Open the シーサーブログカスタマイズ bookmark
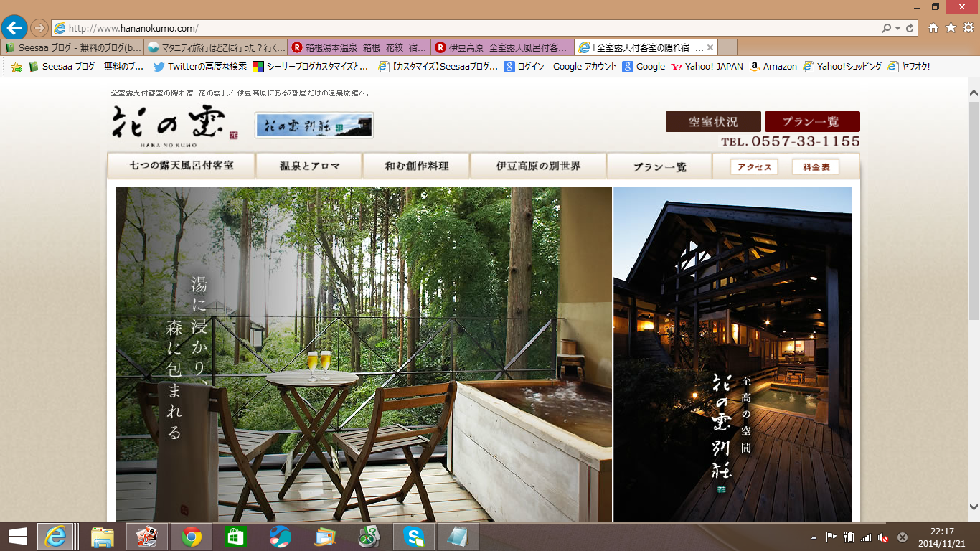 (311, 67)
